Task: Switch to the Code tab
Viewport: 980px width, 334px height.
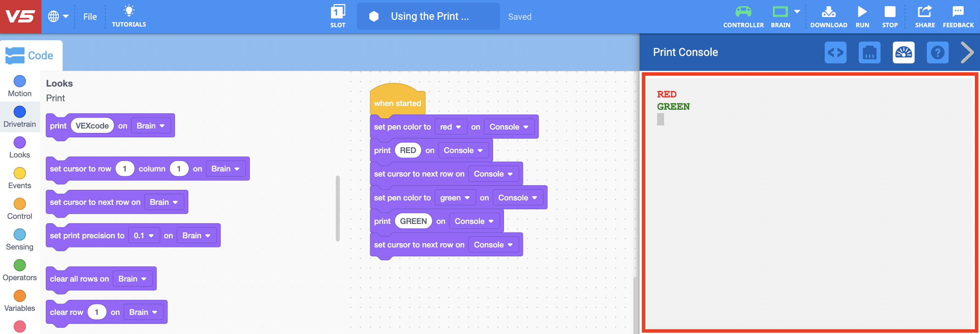Action: pyautogui.click(x=31, y=55)
